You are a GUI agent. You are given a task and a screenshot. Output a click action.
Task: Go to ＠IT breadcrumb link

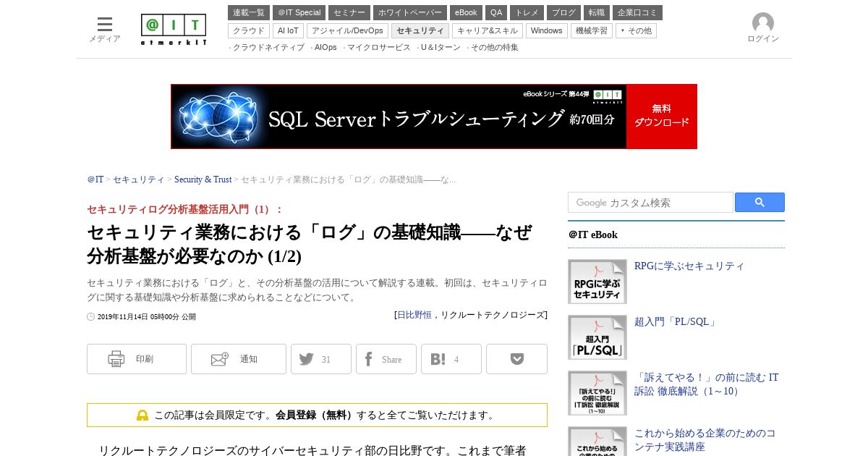pos(95,180)
